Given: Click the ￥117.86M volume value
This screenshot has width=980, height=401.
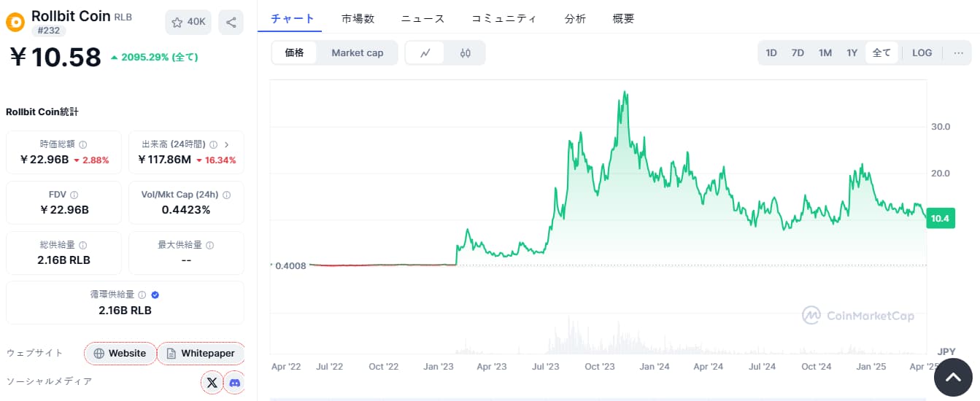Looking at the screenshot, I should (164, 160).
